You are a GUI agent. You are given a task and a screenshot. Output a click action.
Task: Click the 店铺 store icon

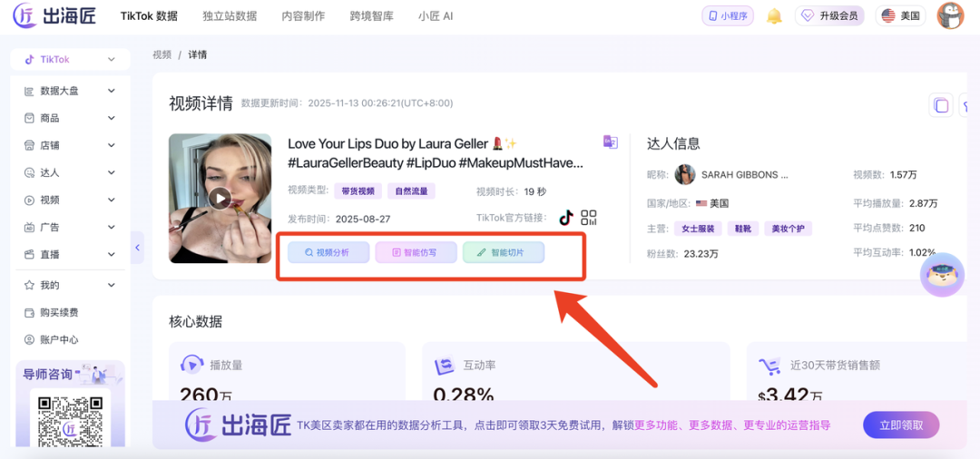29,145
